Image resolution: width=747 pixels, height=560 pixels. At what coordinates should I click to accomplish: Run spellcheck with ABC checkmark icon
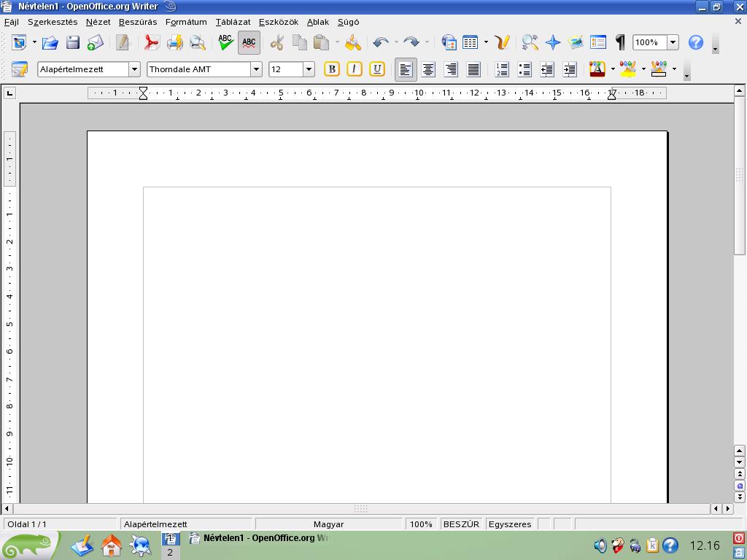(x=225, y=42)
